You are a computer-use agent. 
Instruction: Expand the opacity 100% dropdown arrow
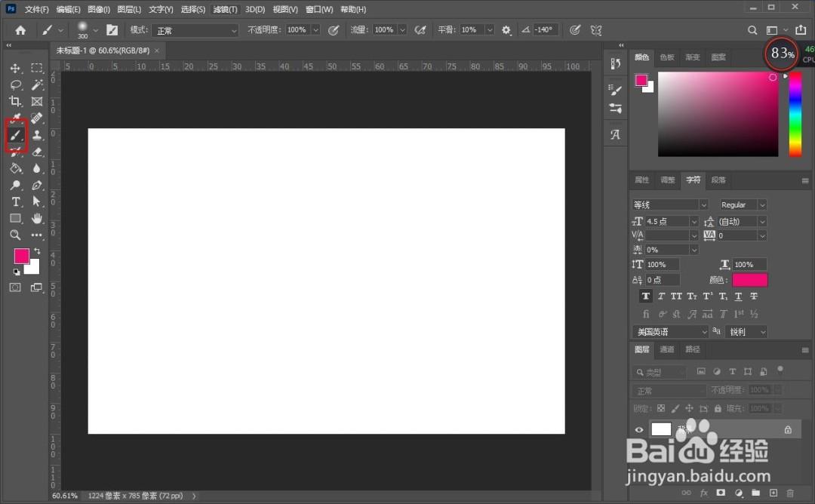coord(316,30)
